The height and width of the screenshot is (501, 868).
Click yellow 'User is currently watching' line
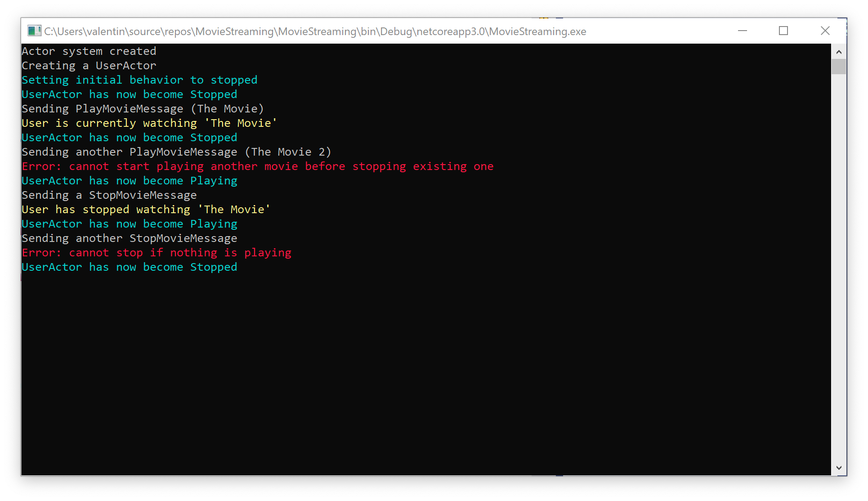click(149, 123)
